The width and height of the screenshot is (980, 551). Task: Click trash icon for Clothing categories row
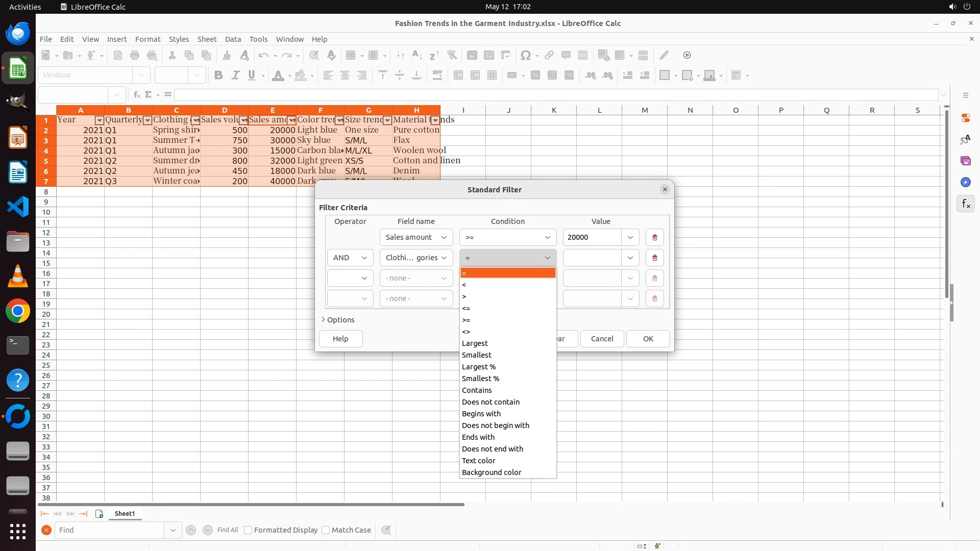coord(654,258)
